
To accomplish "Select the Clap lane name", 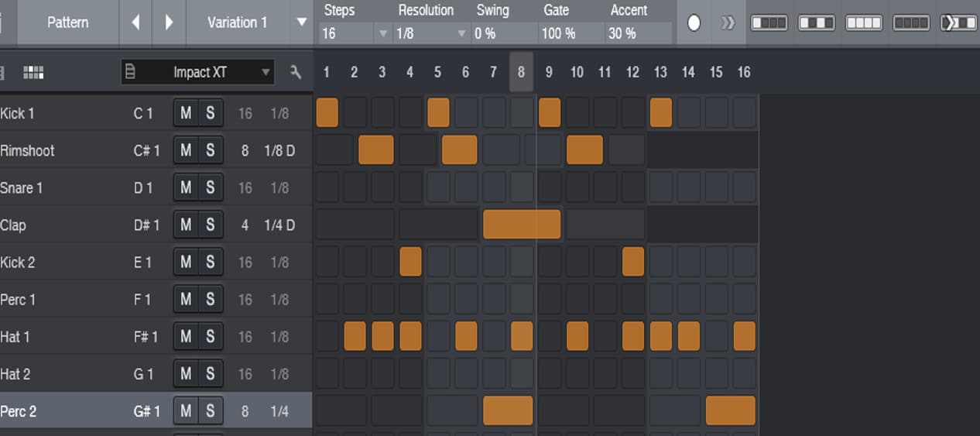I will (x=13, y=225).
